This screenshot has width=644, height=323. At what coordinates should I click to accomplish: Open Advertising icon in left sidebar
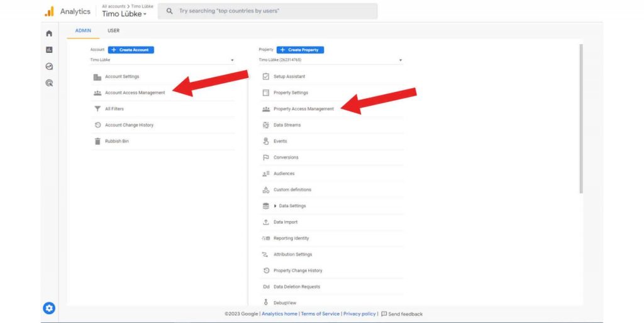tap(49, 82)
